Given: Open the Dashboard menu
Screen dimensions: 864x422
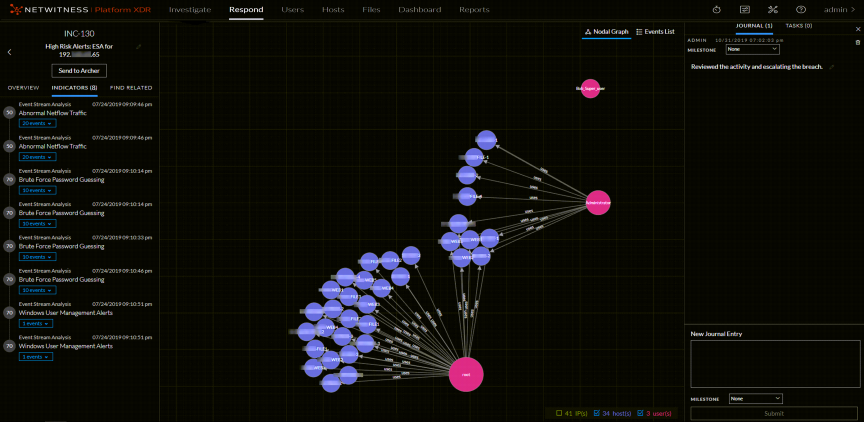Looking at the screenshot, I should (419, 9).
